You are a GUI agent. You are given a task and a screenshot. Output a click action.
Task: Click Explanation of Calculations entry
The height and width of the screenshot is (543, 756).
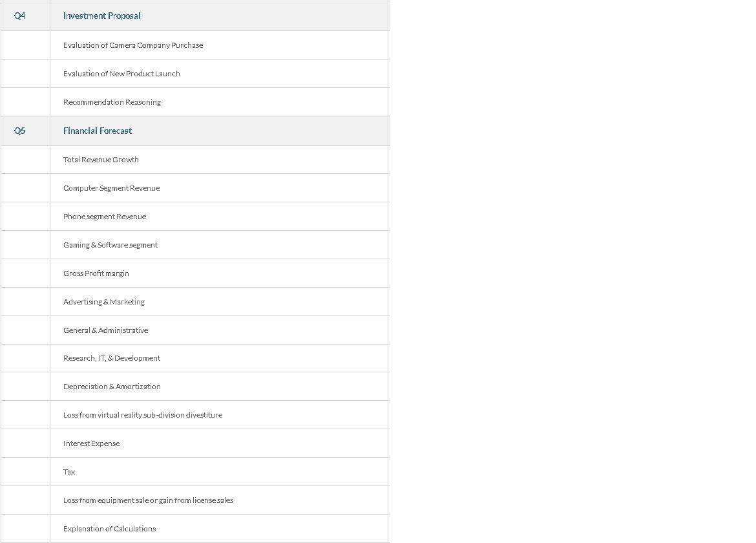pos(109,529)
